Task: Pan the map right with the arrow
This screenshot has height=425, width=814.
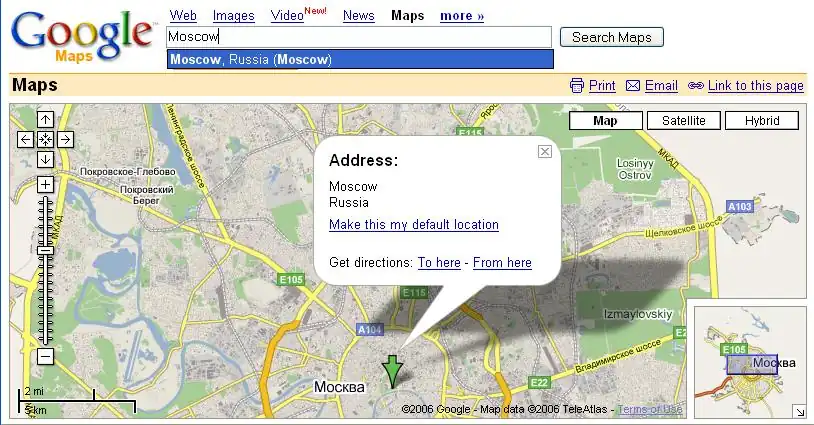Action: click(x=65, y=140)
